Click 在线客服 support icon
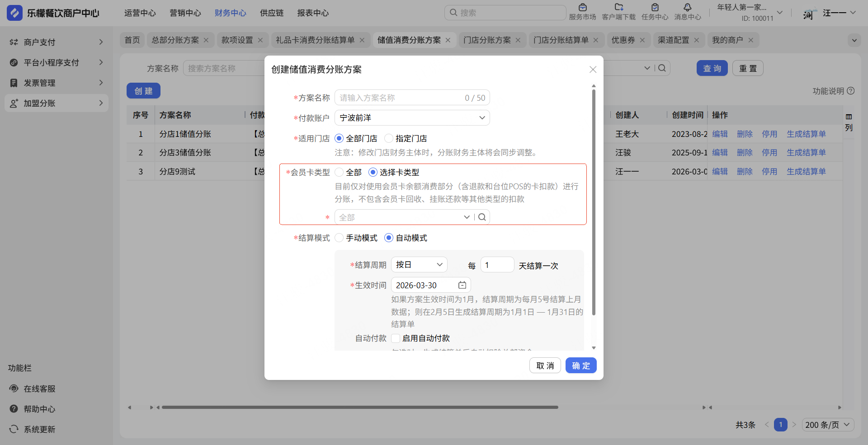This screenshot has height=445, width=868. [14, 389]
